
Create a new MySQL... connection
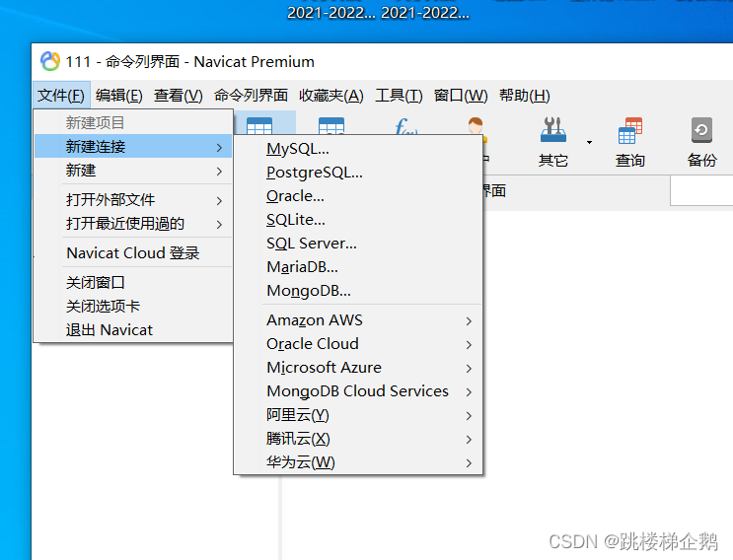point(358,149)
